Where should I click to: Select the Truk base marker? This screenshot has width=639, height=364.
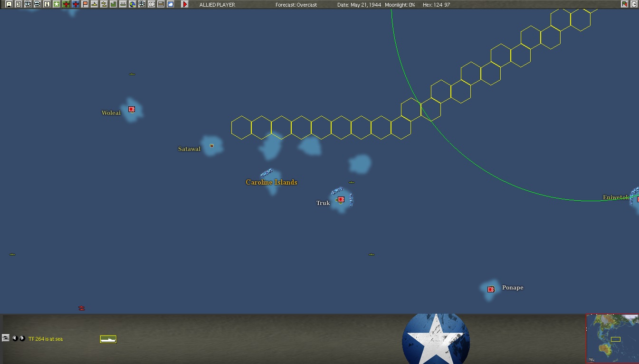point(341,199)
